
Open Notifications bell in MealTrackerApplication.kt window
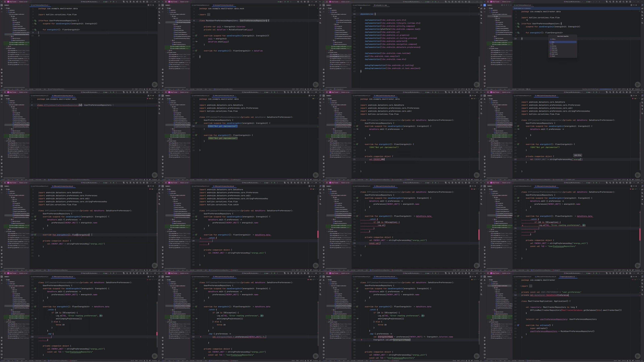(x=643, y=277)
